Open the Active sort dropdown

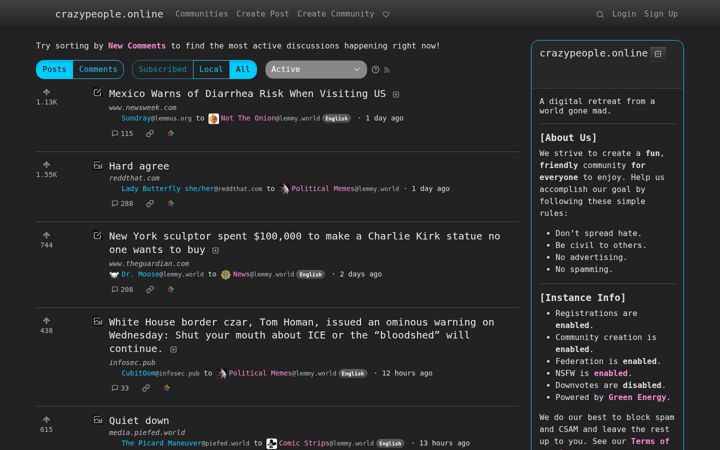316,69
